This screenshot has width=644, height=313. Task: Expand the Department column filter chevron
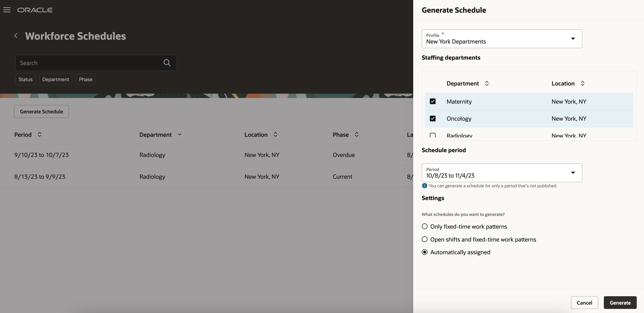[x=180, y=134]
